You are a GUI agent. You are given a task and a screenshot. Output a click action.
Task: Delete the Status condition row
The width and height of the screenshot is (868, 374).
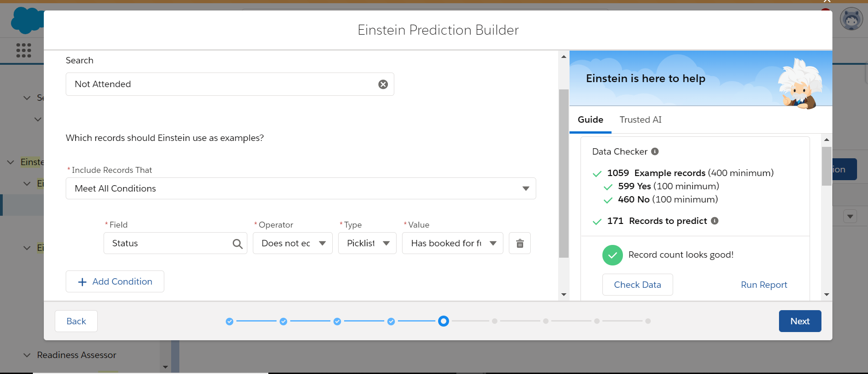point(519,243)
